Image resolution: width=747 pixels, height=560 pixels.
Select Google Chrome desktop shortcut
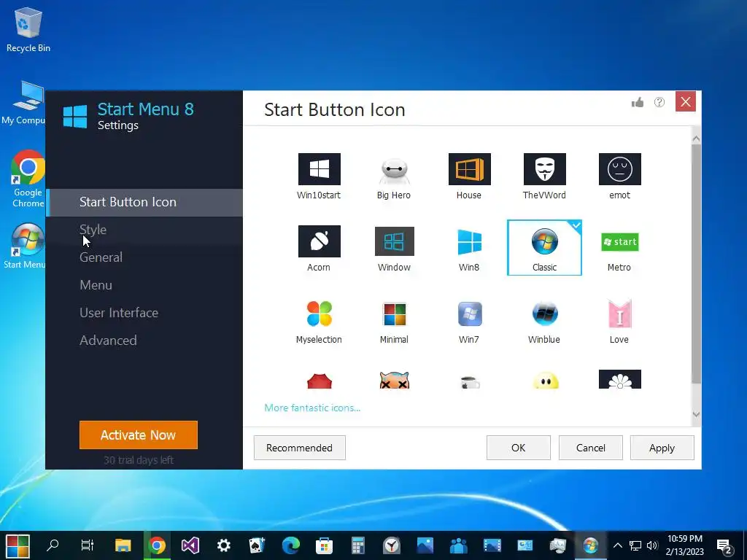(28, 179)
